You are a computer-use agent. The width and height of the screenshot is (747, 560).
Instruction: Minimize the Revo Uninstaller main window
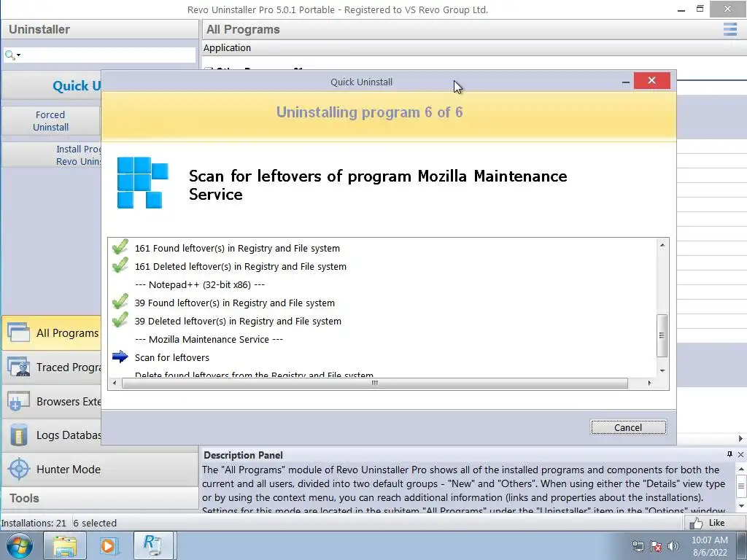(681, 9)
